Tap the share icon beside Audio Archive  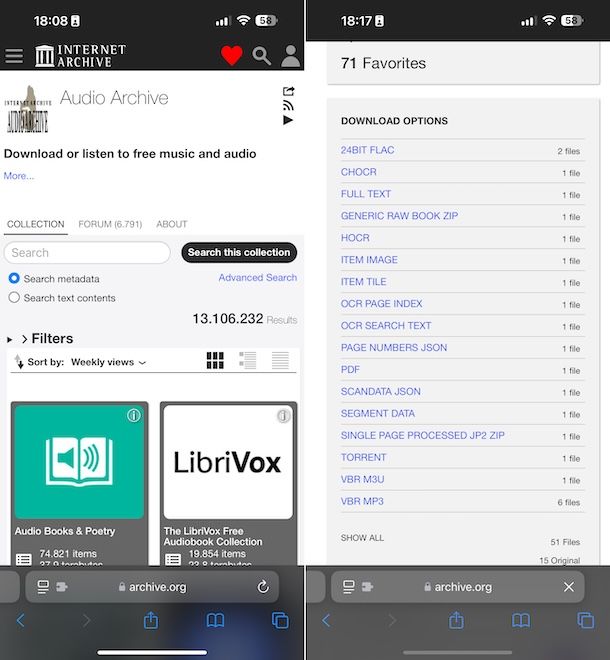[288, 91]
